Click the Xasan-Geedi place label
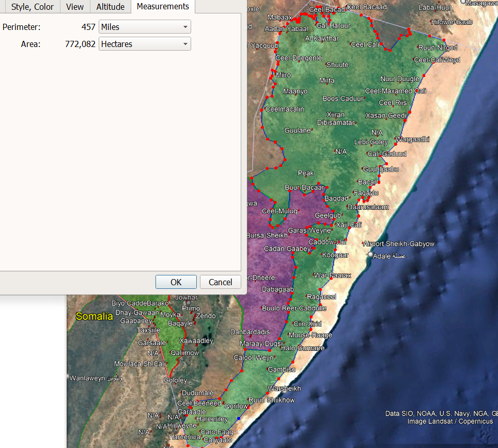 coord(385,115)
